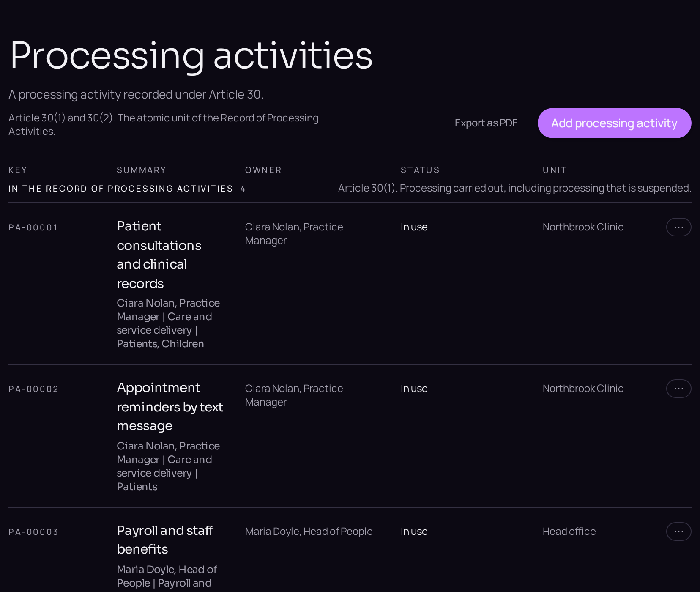Click PA-00001 details ending Patients, Children

point(168,323)
